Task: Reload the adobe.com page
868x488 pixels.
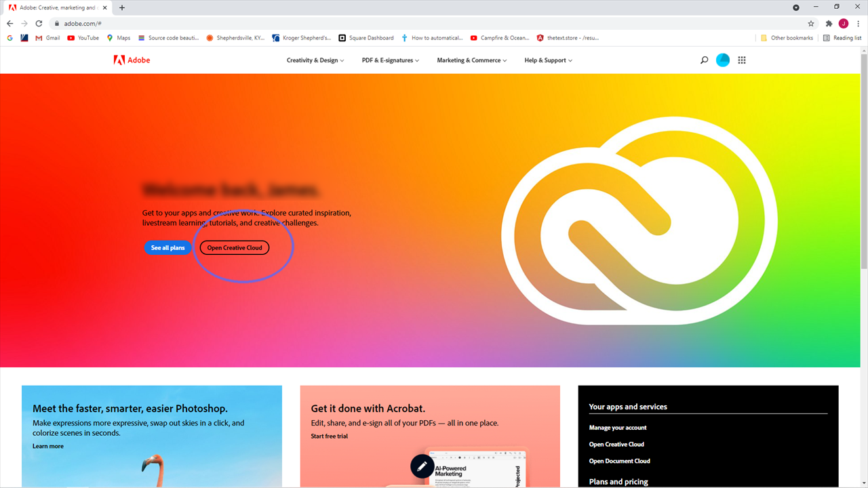Action: [39, 23]
